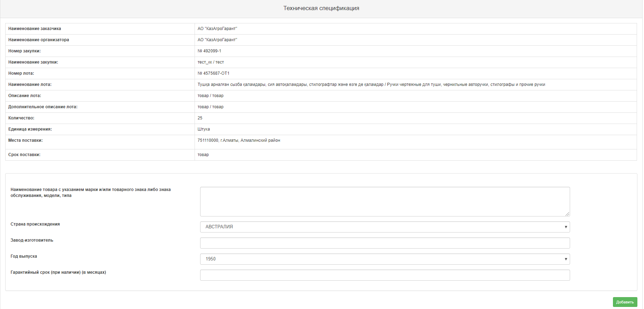
Task: Click the purchase number № 492099-1
Action: point(209,51)
